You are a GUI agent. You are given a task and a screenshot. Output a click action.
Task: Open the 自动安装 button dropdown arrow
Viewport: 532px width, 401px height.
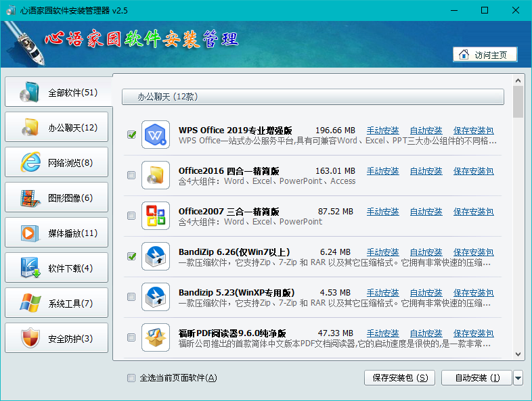point(518,377)
